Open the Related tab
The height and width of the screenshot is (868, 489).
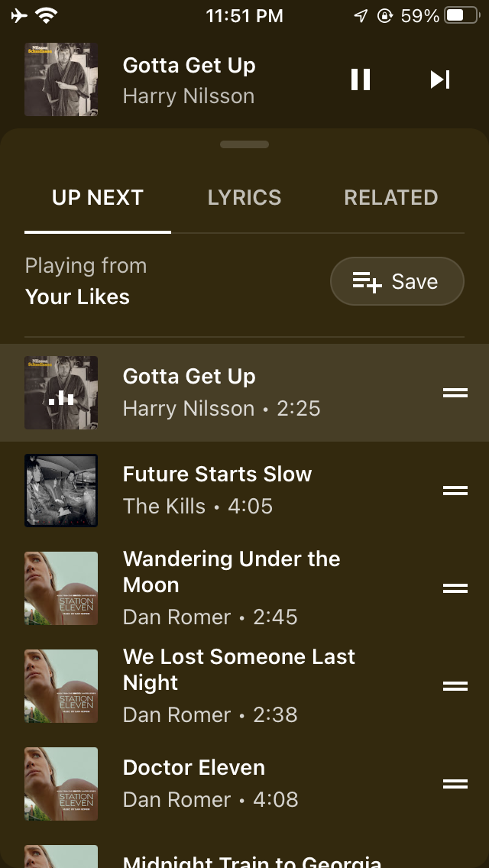click(390, 198)
